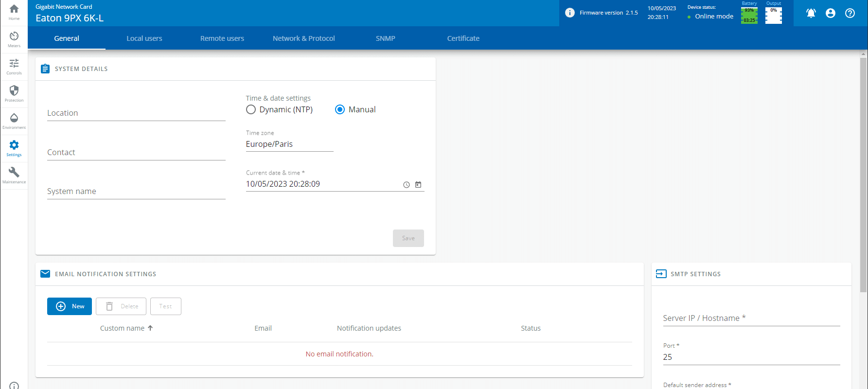Screen dimensions: 868x389
Task: Click into the Location field
Action: 136,113
